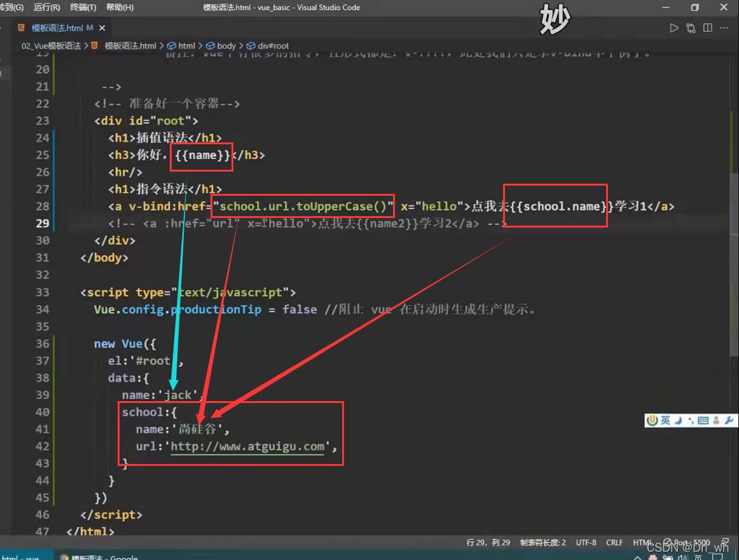The width and height of the screenshot is (739, 560).
Task: Click on name:'jack' code line
Action: click(163, 395)
